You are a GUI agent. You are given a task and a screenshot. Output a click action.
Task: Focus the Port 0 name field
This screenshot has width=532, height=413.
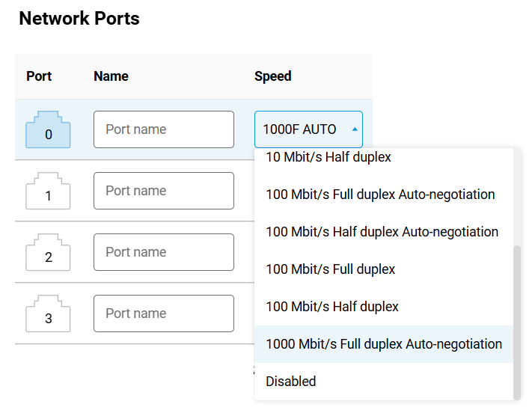[x=163, y=129]
